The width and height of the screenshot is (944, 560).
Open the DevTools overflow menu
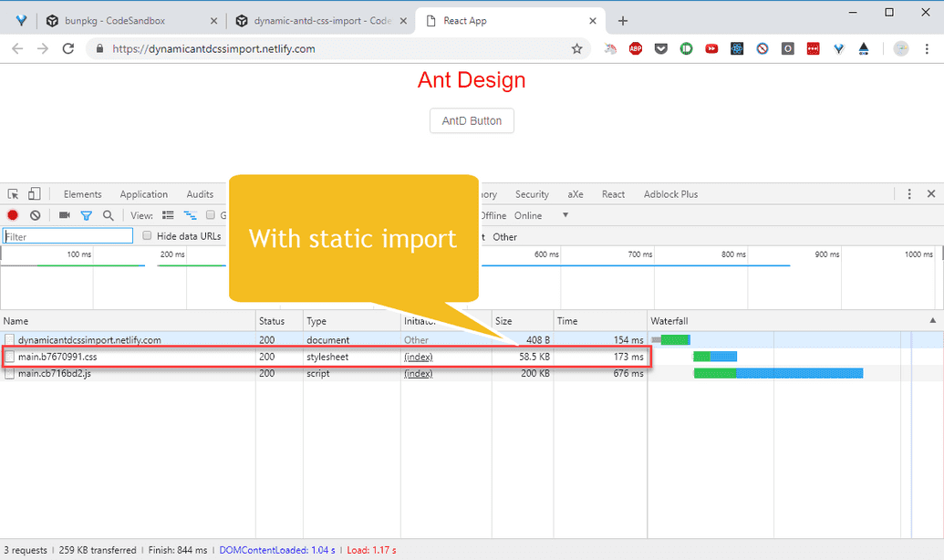909,193
